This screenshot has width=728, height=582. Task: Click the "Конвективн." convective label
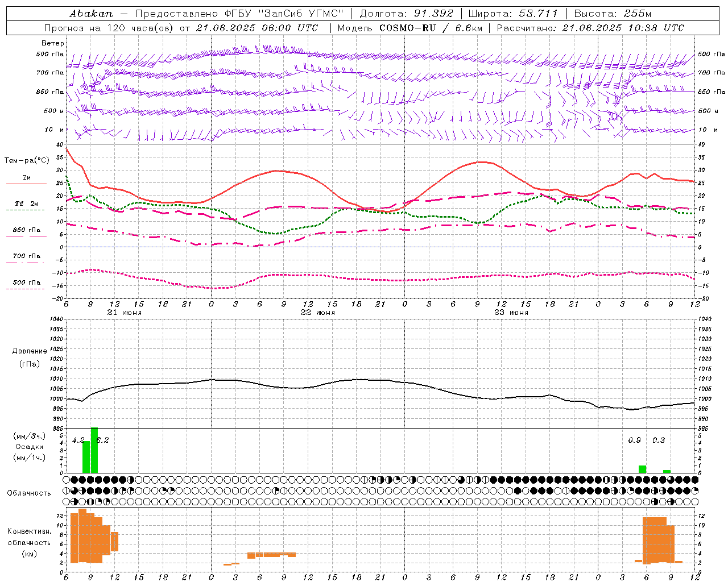pyautogui.click(x=30, y=531)
